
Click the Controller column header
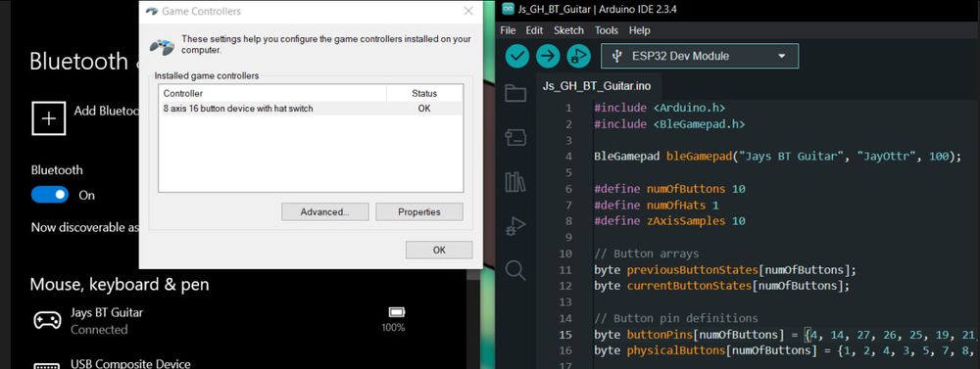pyautogui.click(x=272, y=94)
